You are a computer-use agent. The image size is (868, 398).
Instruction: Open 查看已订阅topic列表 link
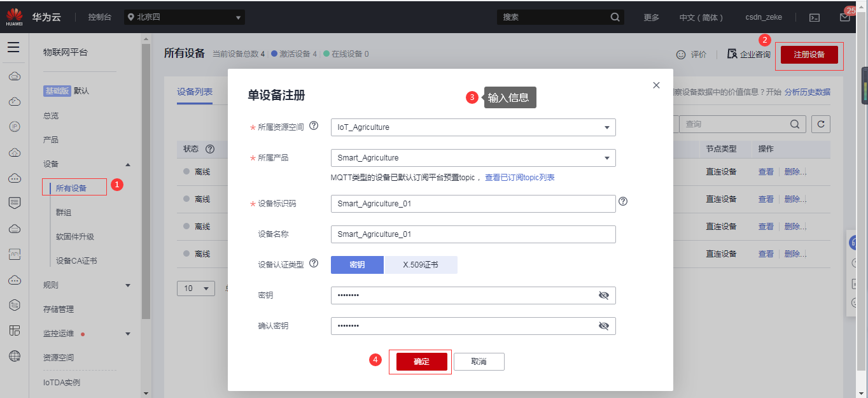tap(519, 178)
